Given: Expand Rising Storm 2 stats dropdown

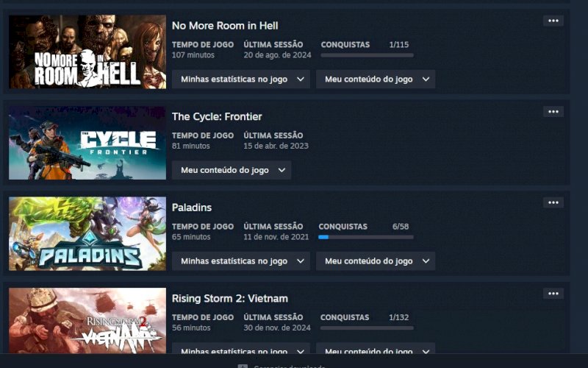Looking at the screenshot, I should 241,348.
